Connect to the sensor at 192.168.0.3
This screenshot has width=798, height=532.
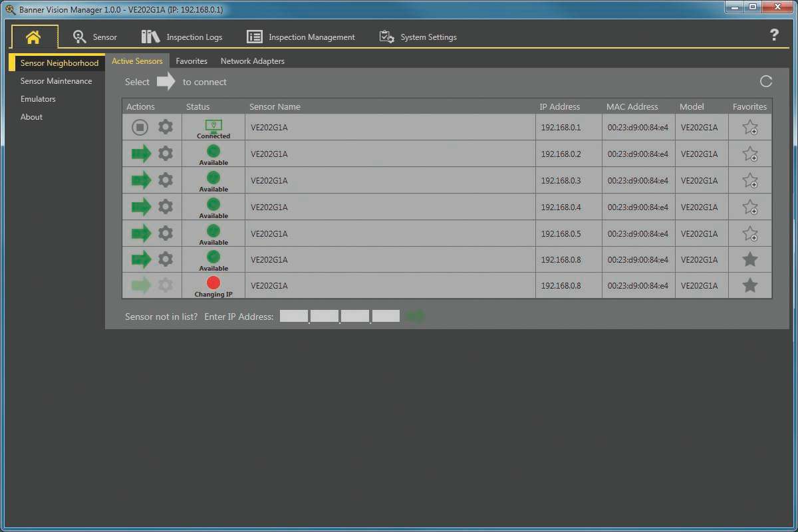(141, 180)
